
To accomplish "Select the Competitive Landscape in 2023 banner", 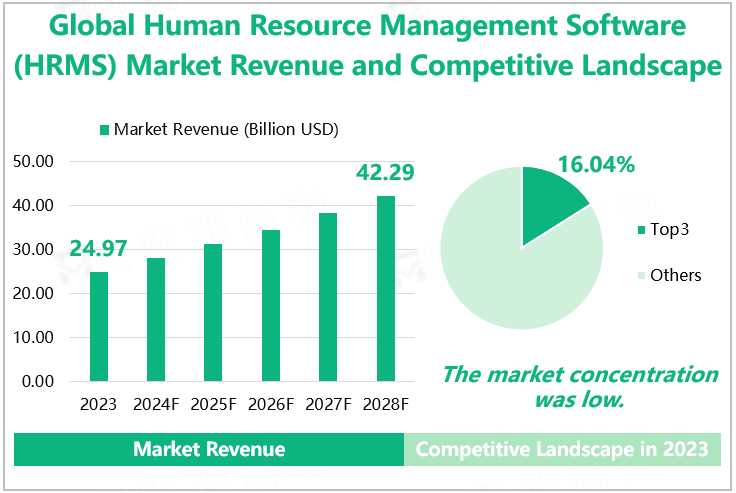I will (x=562, y=450).
